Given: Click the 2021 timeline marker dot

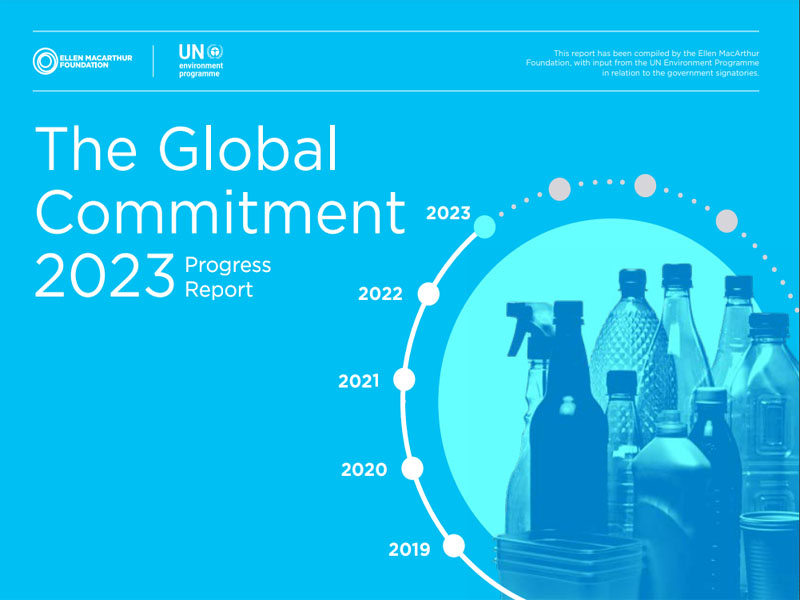Looking at the screenshot, I should (404, 380).
